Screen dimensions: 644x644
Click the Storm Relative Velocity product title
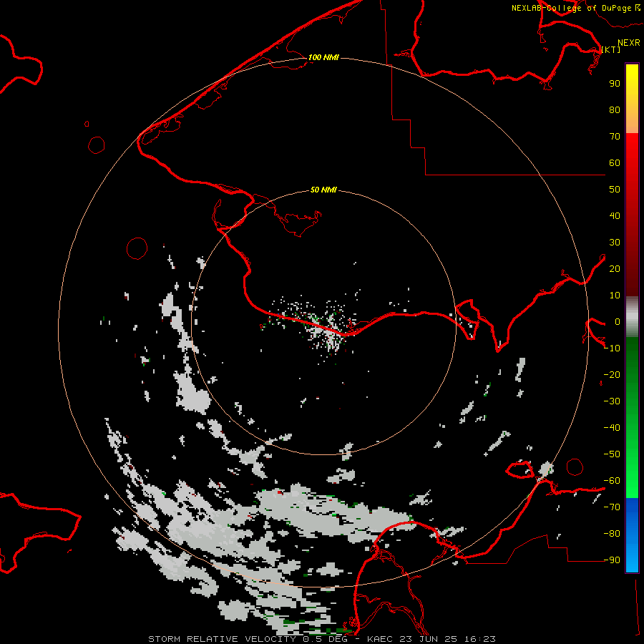[x=222, y=639]
